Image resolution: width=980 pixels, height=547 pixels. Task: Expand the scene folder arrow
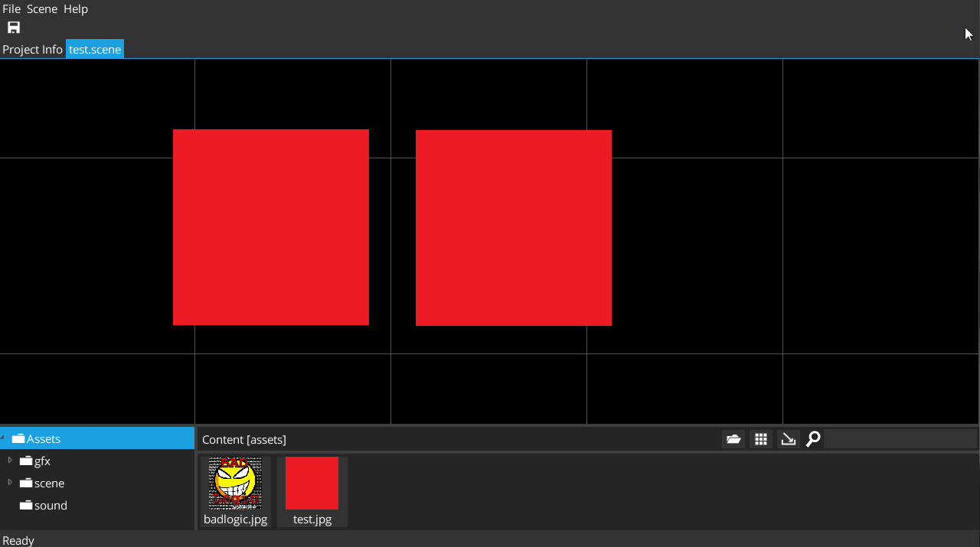[x=10, y=482]
